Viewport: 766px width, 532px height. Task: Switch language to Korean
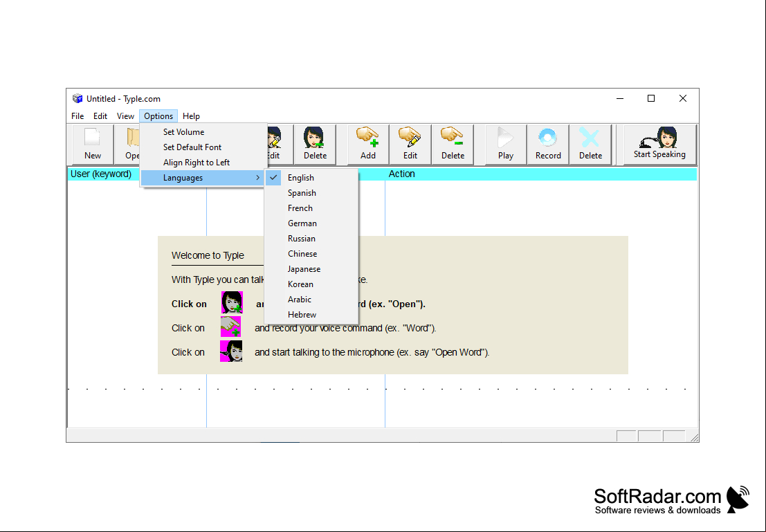tap(311, 284)
